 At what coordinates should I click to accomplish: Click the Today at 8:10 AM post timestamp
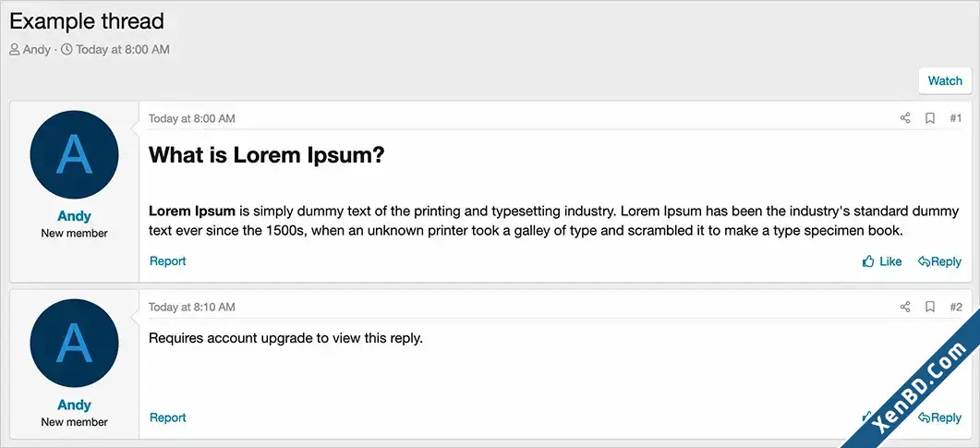[192, 307]
